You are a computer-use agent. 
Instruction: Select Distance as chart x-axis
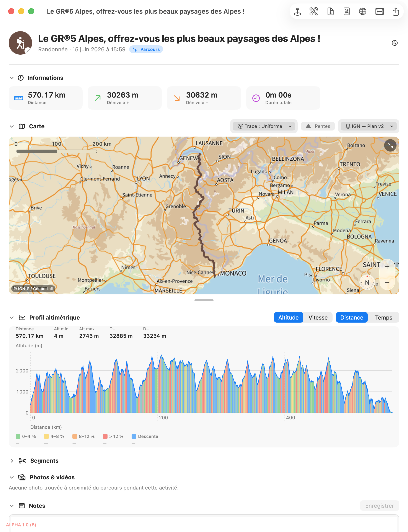point(351,318)
